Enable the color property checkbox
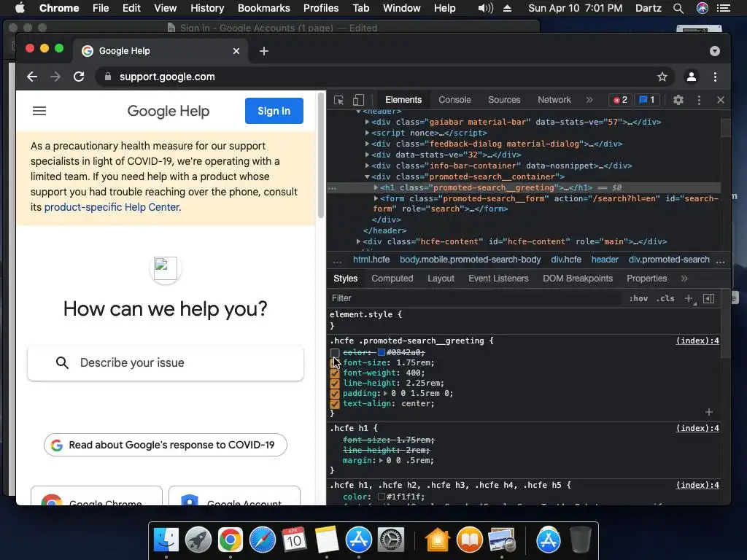Viewport: 747px width, 560px height. [334, 353]
